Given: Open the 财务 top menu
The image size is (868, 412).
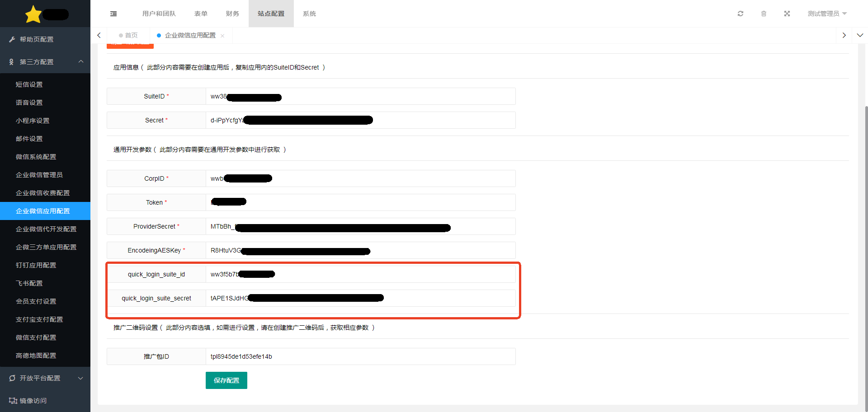Looking at the screenshot, I should [232, 14].
